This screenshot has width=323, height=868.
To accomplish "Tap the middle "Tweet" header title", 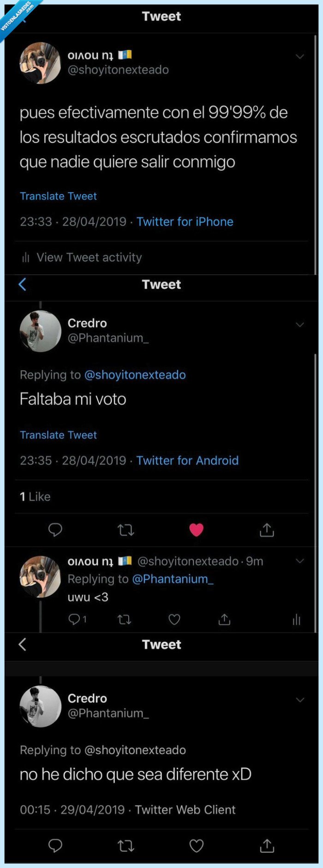I will [161, 285].
